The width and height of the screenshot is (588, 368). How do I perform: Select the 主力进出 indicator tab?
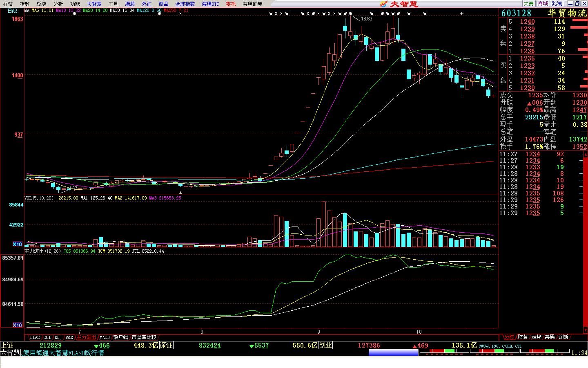click(87, 337)
